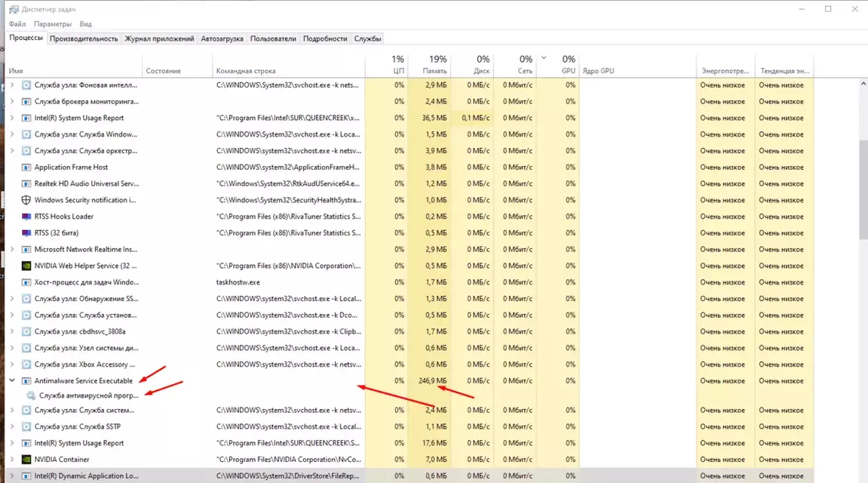Click the Realtek HD Audio Universal Service icon
Screen dimensions: 868x483
click(26, 183)
